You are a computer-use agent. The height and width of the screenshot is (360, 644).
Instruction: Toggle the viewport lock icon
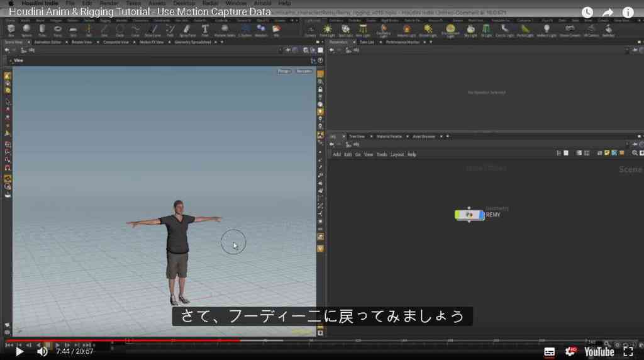click(320, 89)
